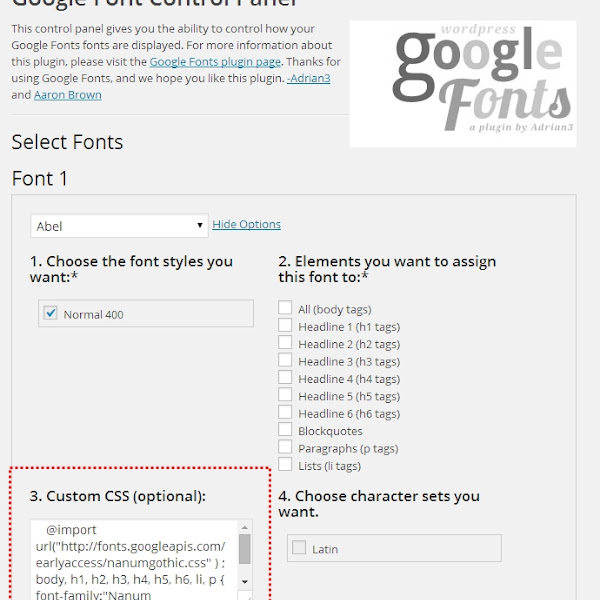Open the Google Fonts plugin page link
This screenshot has height=600, width=600.
[215, 62]
